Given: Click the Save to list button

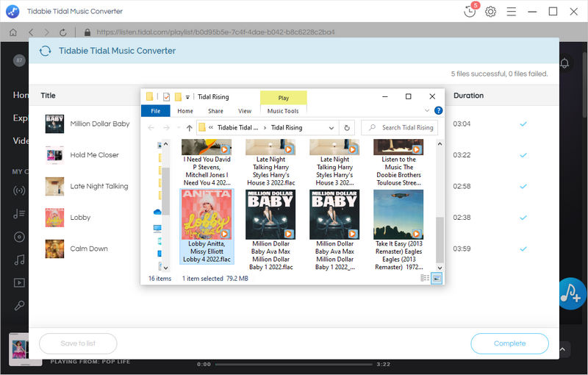Looking at the screenshot, I should (x=78, y=343).
